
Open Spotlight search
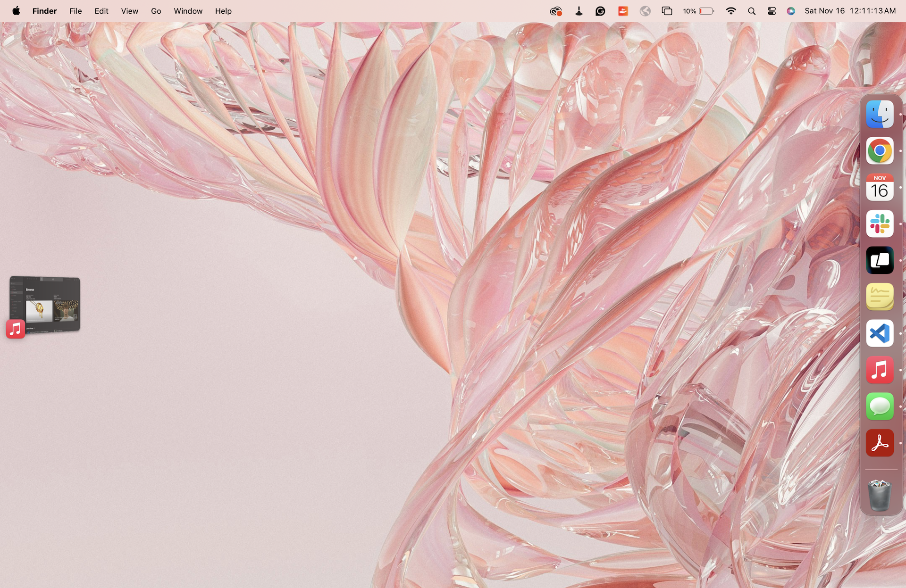point(752,11)
